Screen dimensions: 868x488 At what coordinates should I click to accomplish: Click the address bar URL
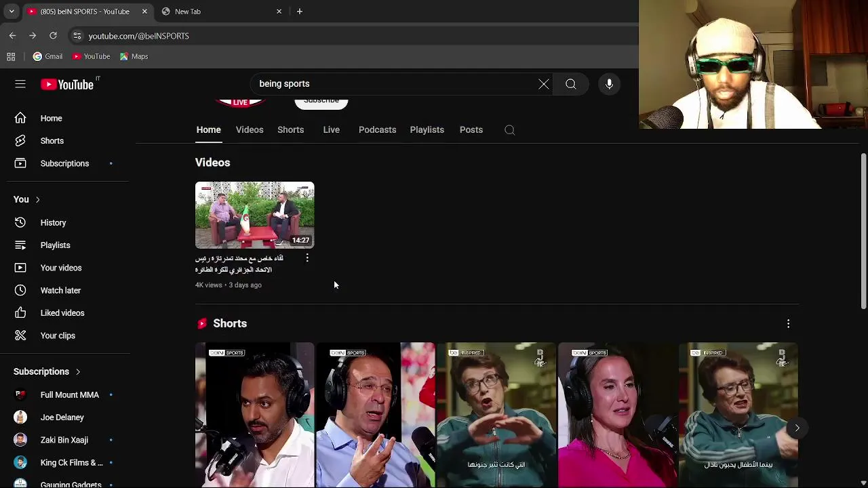[138, 36]
